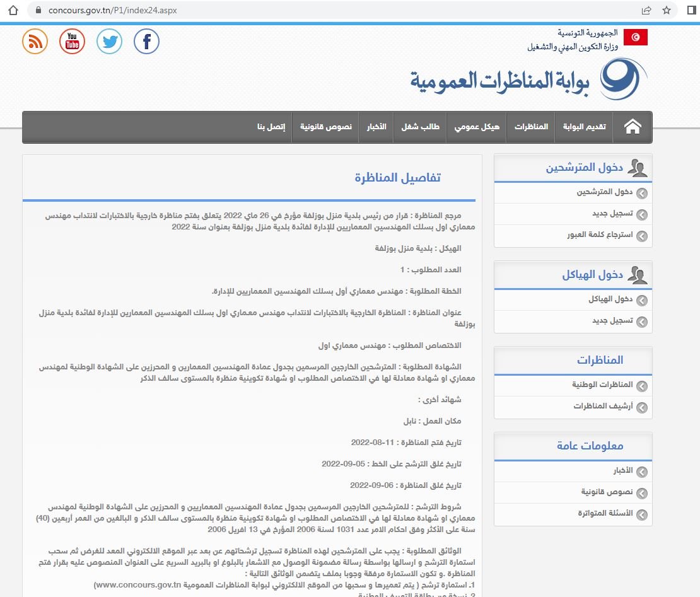The image size is (700, 597).
Task: Click the YouTube social icon
Action: [x=72, y=42]
